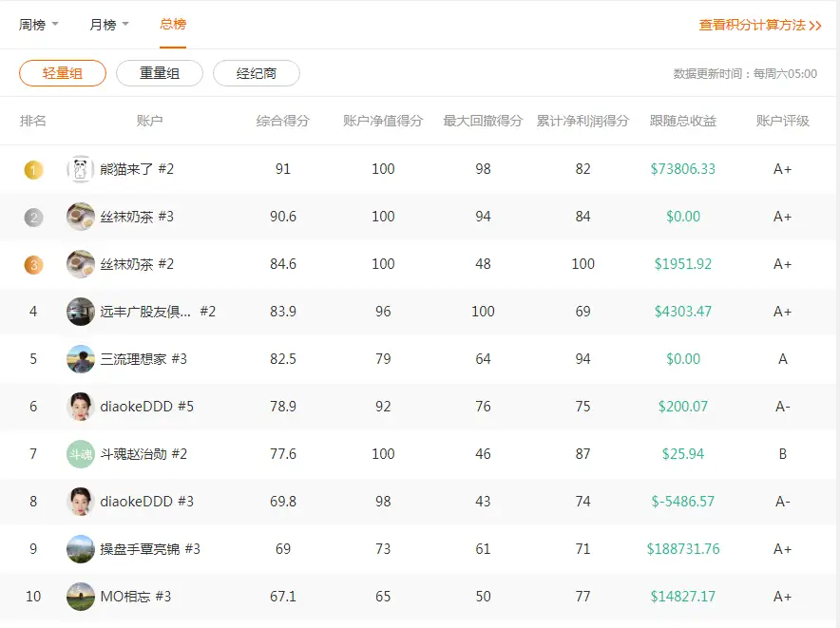This screenshot has width=840, height=628.
Task: Click the 排名 column header
Action: pos(33,121)
